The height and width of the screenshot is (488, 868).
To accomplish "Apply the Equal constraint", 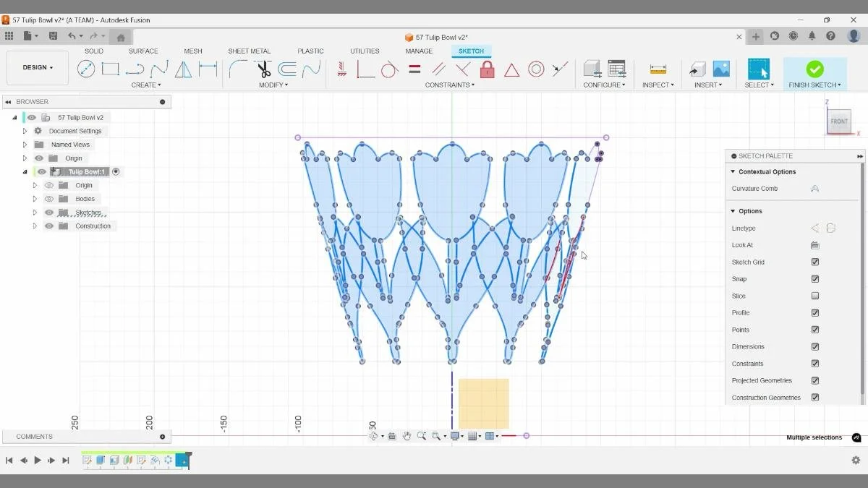I will (x=414, y=69).
